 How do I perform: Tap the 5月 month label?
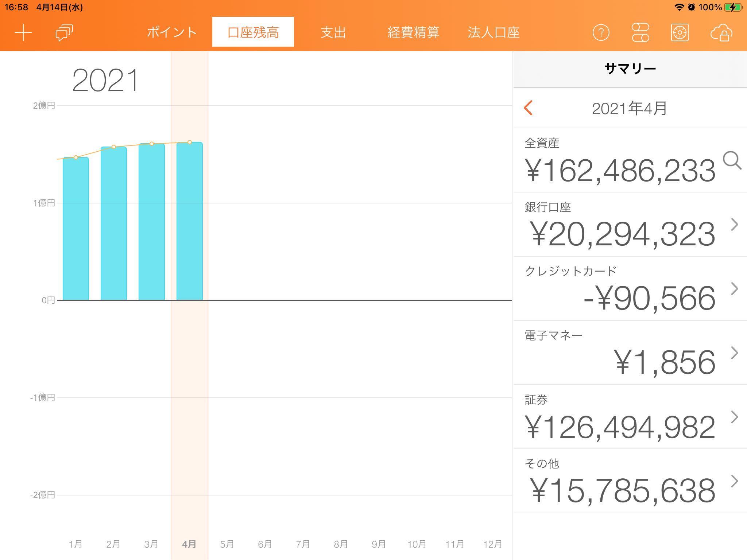click(227, 544)
